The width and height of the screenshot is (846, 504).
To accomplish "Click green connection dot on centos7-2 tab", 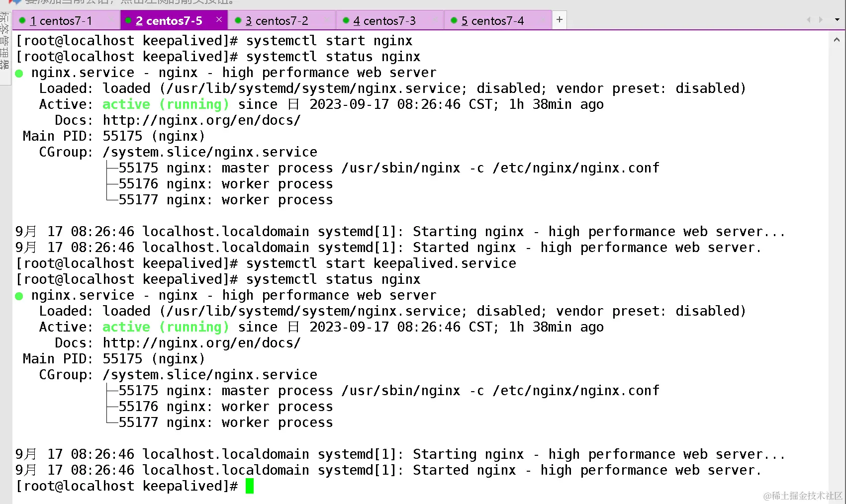I will (x=238, y=21).
